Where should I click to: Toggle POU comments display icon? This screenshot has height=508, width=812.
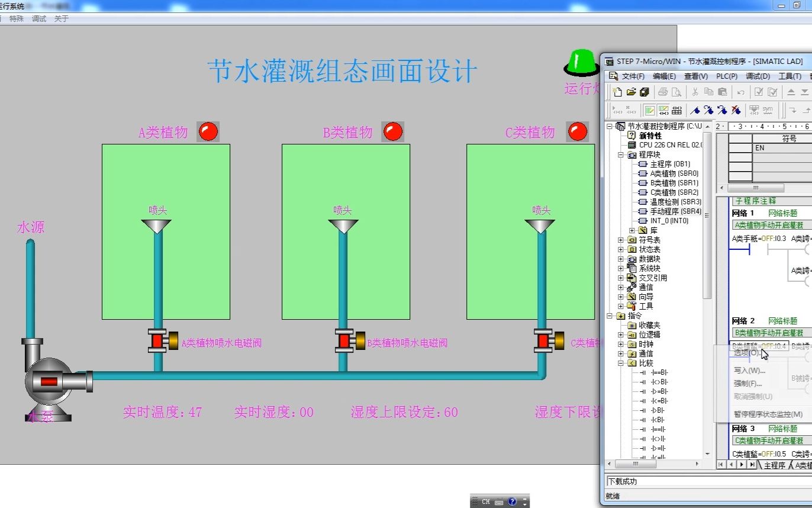point(650,110)
